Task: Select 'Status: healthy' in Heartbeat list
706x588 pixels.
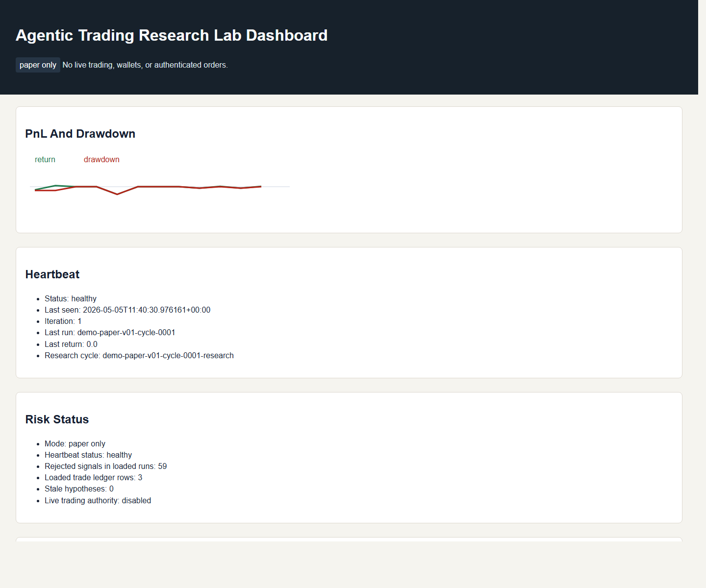Action: pos(71,298)
